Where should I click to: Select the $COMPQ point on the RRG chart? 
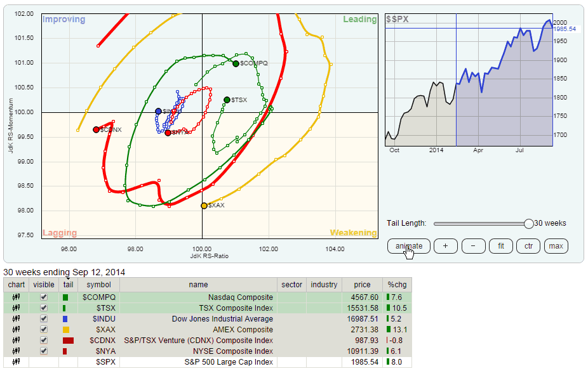(236, 63)
